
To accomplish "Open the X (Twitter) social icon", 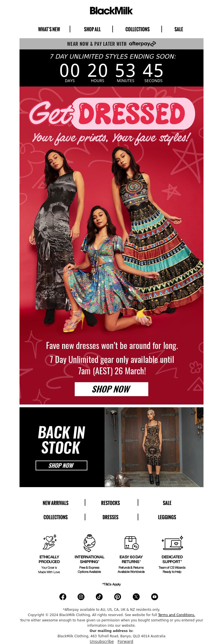I will coord(136,597).
